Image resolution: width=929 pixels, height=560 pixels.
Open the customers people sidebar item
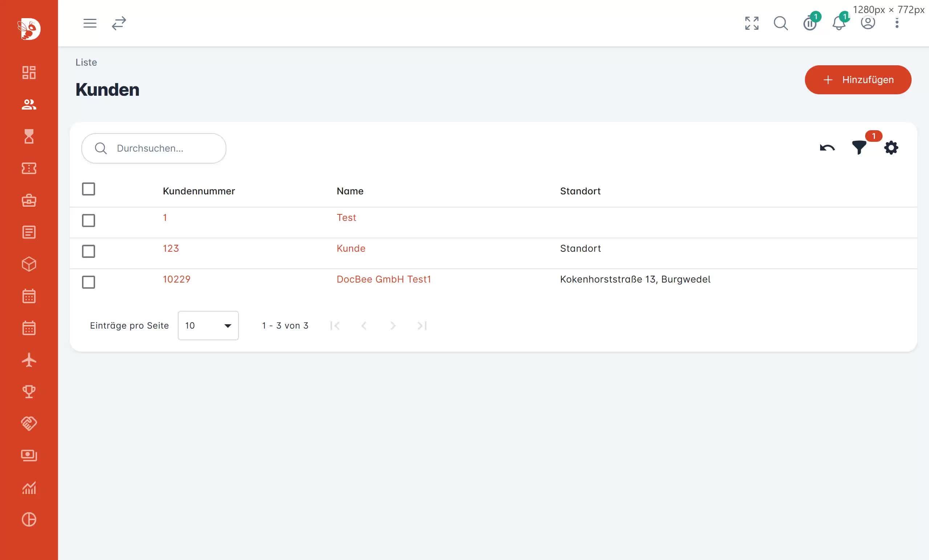click(29, 104)
